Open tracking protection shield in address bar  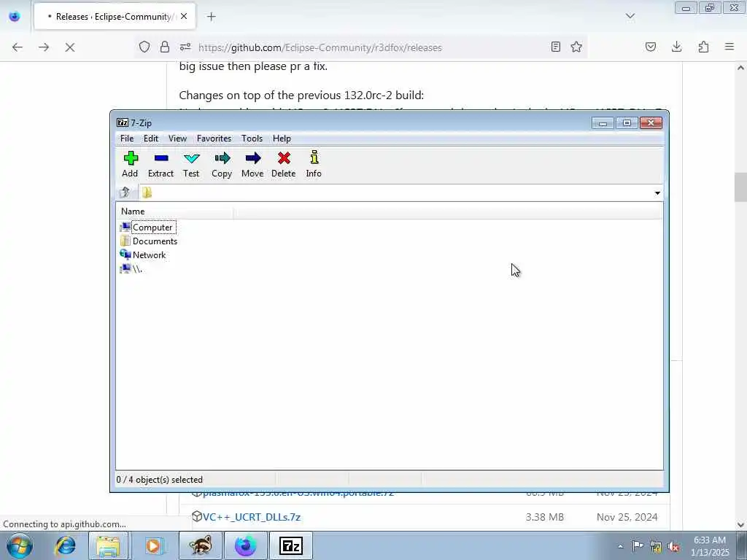pyautogui.click(x=144, y=47)
